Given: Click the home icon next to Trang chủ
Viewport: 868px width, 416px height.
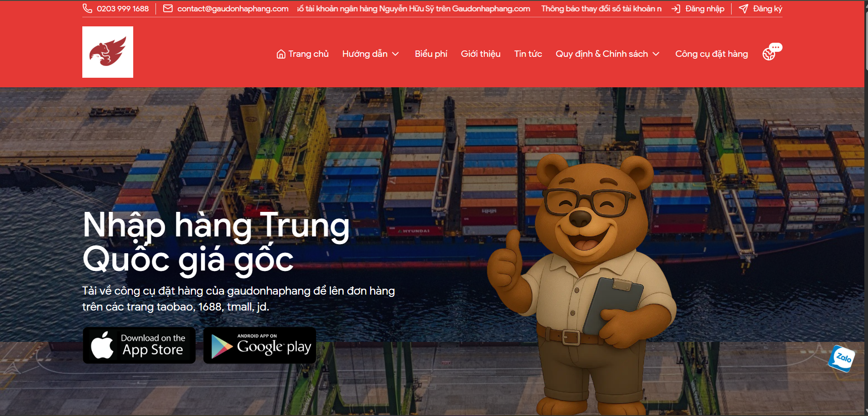Looking at the screenshot, I should (281, 54).
